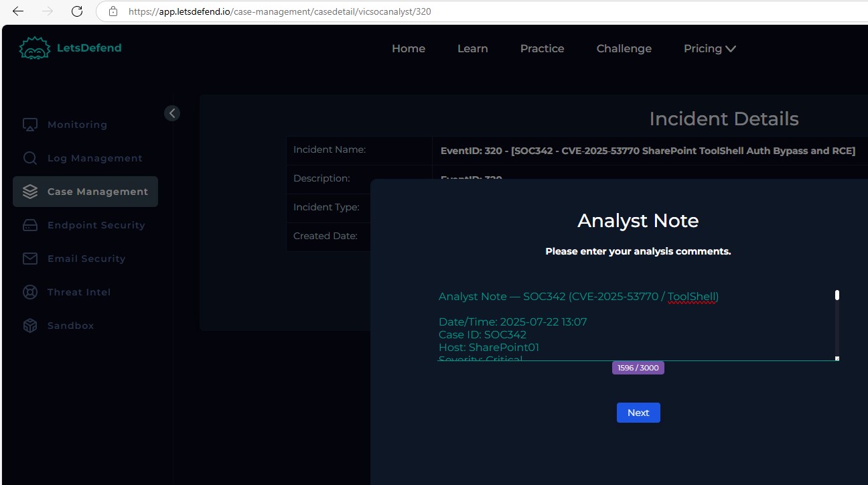Click the analyst note scrollbar thumb
This screenshot has height=485, width=868.
(x=837, y=295)
